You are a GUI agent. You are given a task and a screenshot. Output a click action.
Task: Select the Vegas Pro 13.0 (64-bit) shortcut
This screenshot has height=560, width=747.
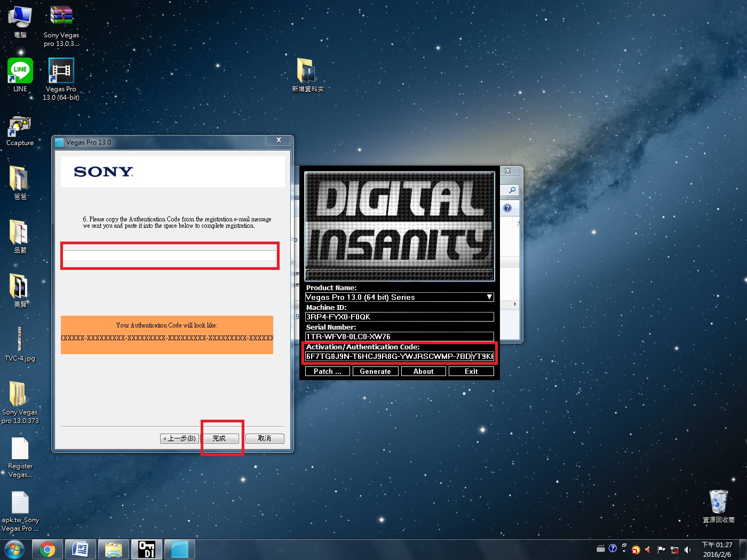click(61, 79)
